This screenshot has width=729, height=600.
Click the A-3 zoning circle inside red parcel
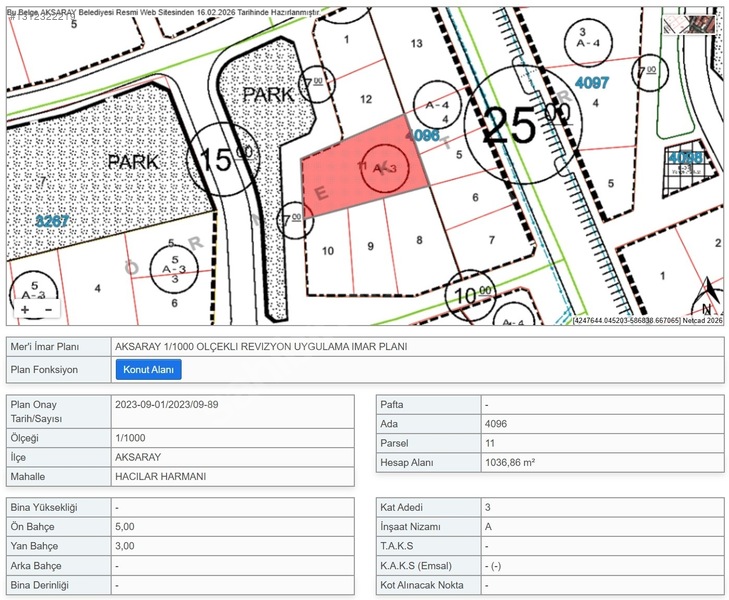385,168
